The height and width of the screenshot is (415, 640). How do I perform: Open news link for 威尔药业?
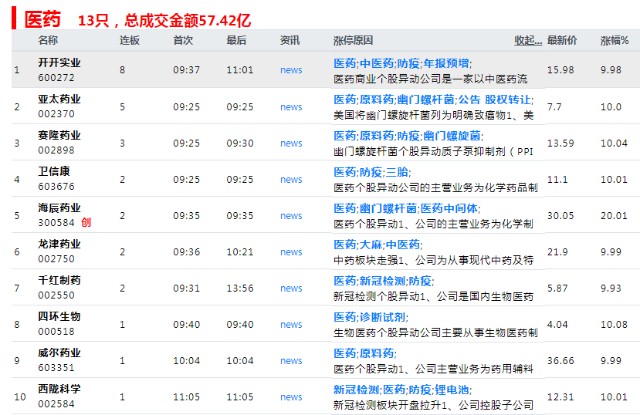[291, 361]
